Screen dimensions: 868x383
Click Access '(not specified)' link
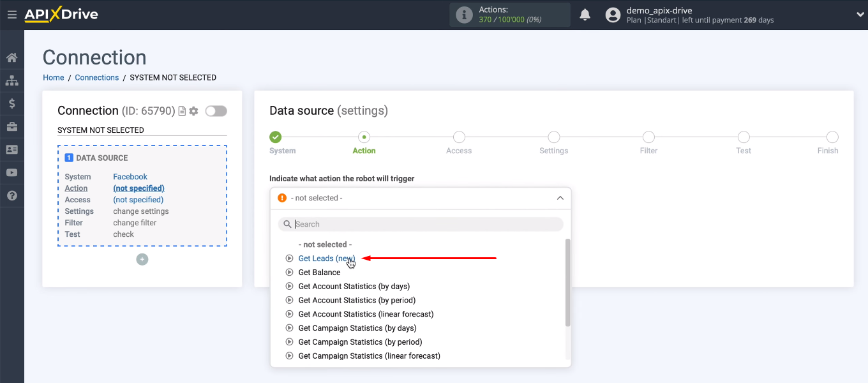[139, 200]
